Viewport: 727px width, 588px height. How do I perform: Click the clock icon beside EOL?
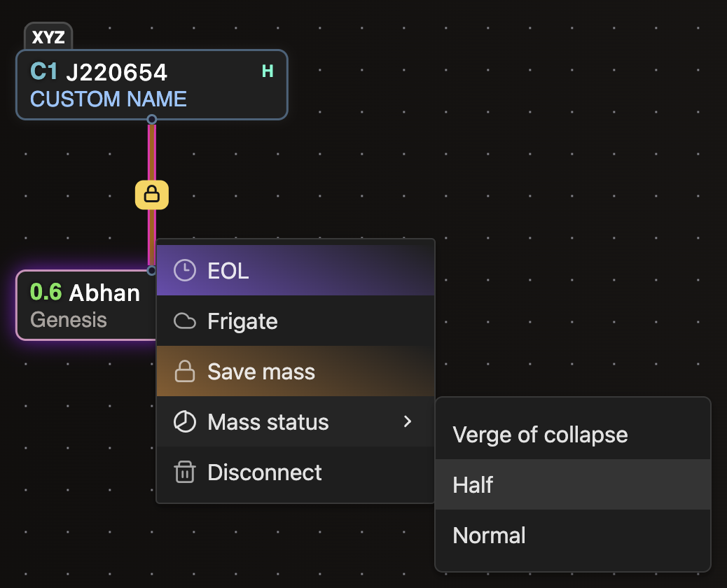(185, 270)
